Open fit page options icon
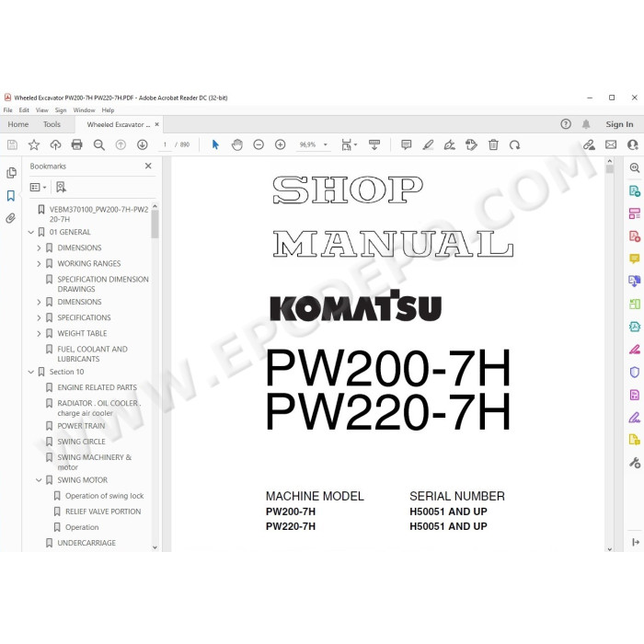Screen dimensions: 644x644 coord(349,144)
